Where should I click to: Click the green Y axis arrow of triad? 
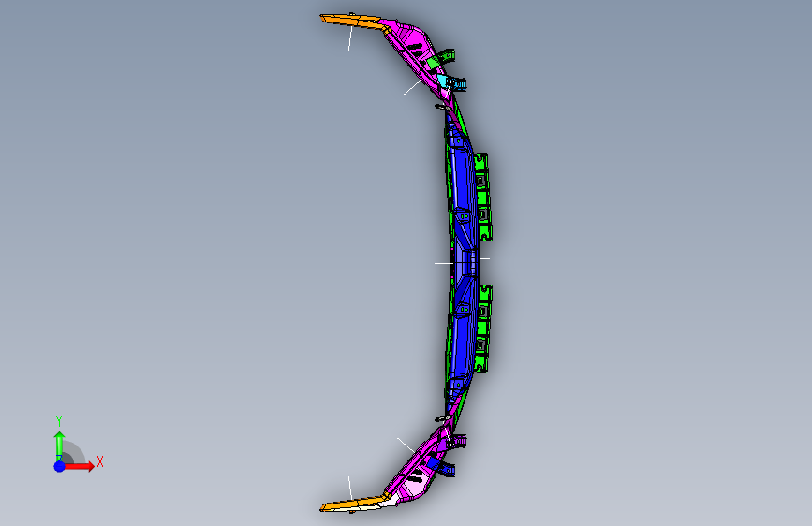click(x=59, y=446)
